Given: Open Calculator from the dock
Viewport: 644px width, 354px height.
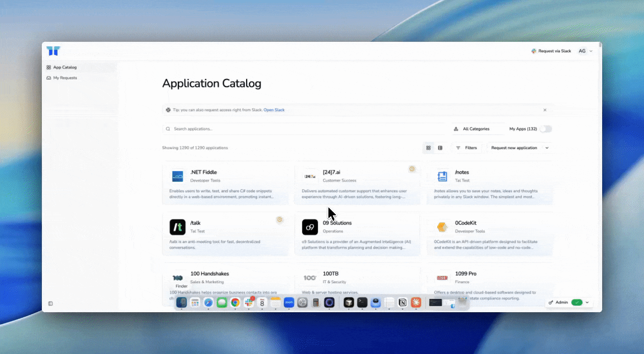Looking at the screenshot, I should (x=316, y=303).
